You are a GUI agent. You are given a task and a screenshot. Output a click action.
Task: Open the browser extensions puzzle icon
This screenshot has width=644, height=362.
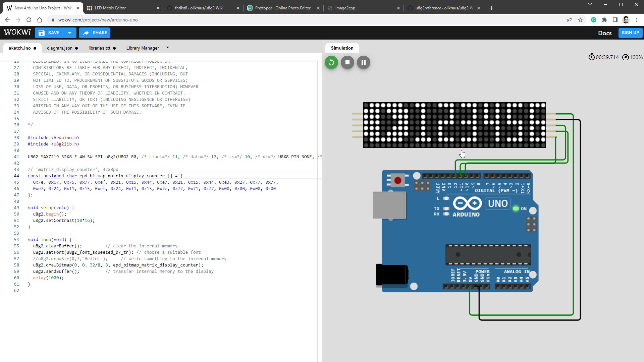pos(605,20)
